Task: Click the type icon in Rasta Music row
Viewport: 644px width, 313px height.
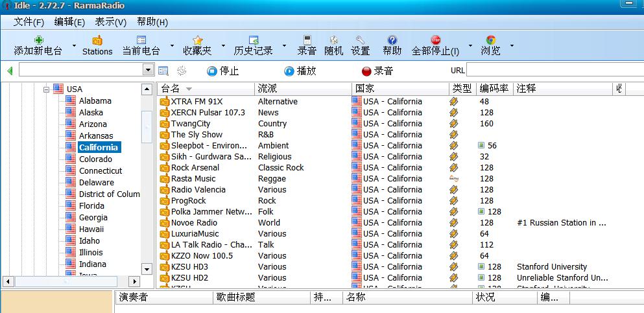Action: pyautogui.click(x=454, y=179)
